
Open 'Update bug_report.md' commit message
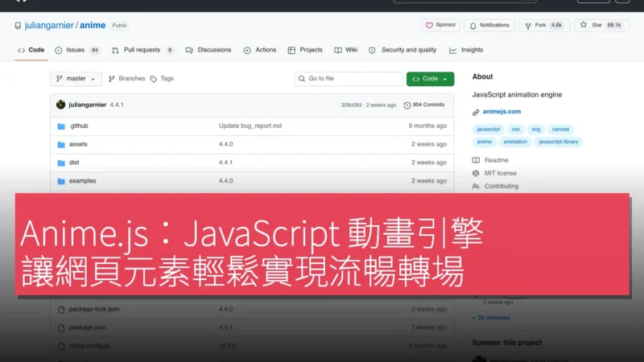250,126
